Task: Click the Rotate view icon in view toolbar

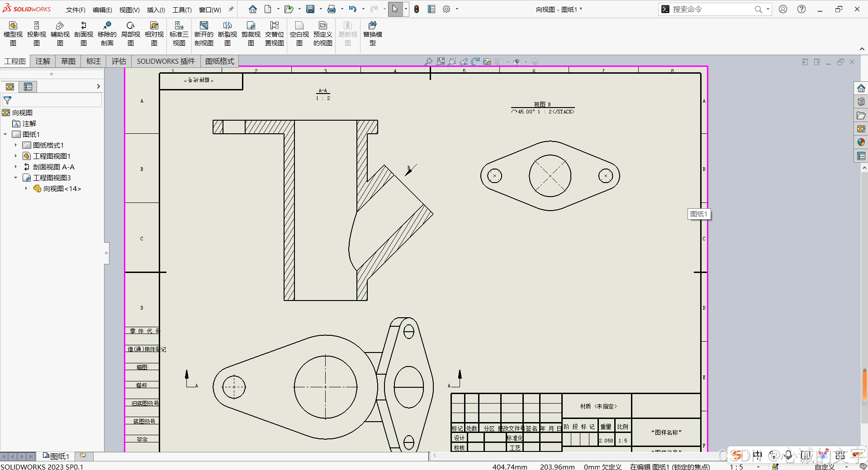Action: [x=475, y=61]
